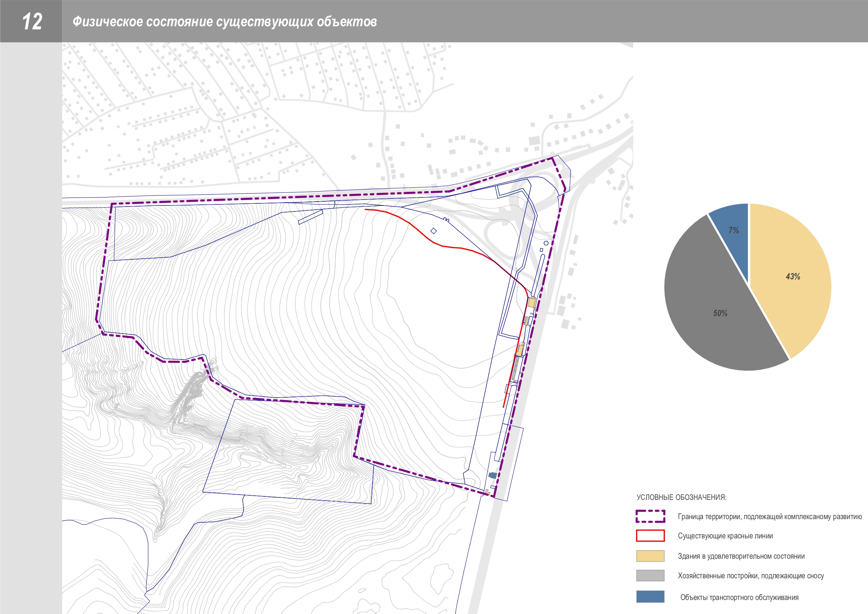The image size is (868, 614).
Task: Click the page number 12 in header
Action: [x=32, y=22]
